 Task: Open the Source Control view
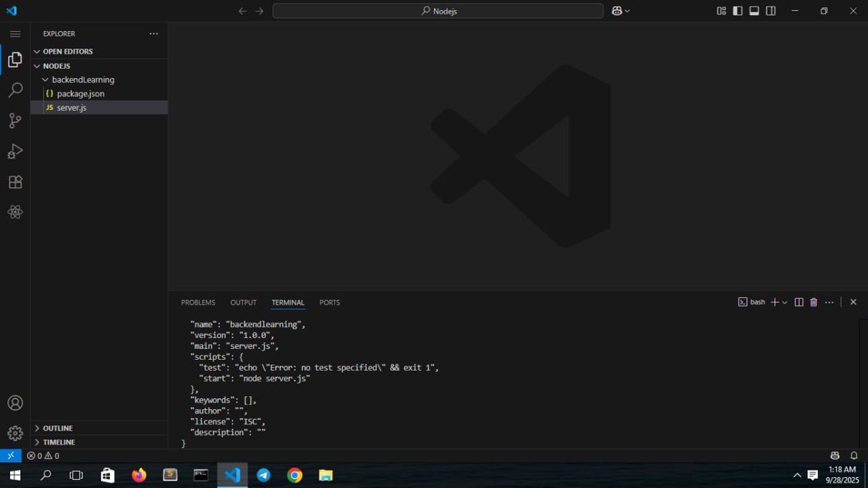click(x=14, y=121)
